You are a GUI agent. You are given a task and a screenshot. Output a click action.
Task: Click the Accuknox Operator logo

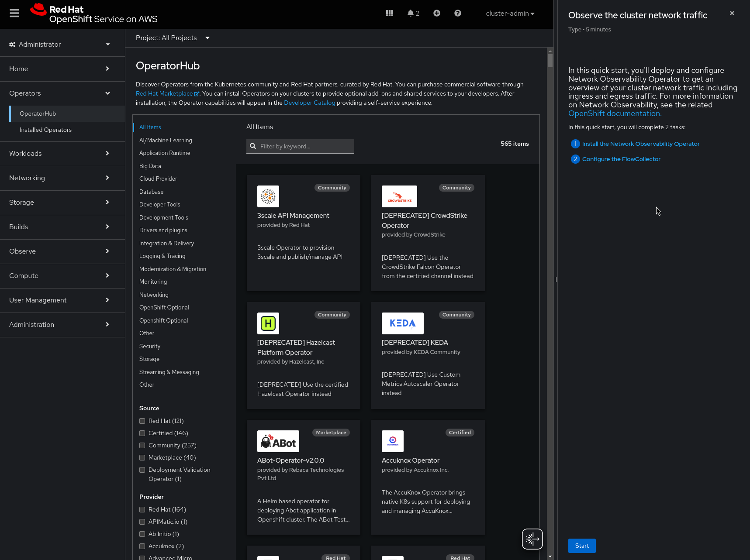click(x=393, y=441)
